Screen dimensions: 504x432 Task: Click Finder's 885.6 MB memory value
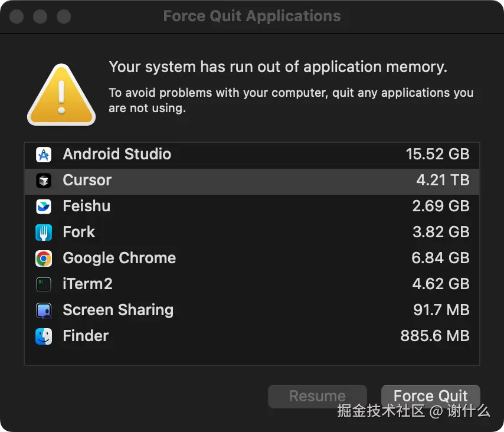435,336
